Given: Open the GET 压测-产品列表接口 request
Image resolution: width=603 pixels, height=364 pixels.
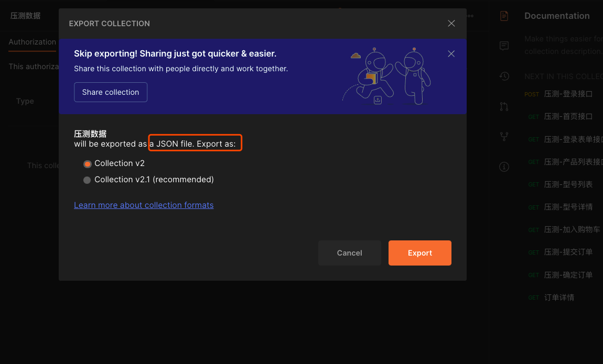Looking at the screenshot, I should [565, 162].
